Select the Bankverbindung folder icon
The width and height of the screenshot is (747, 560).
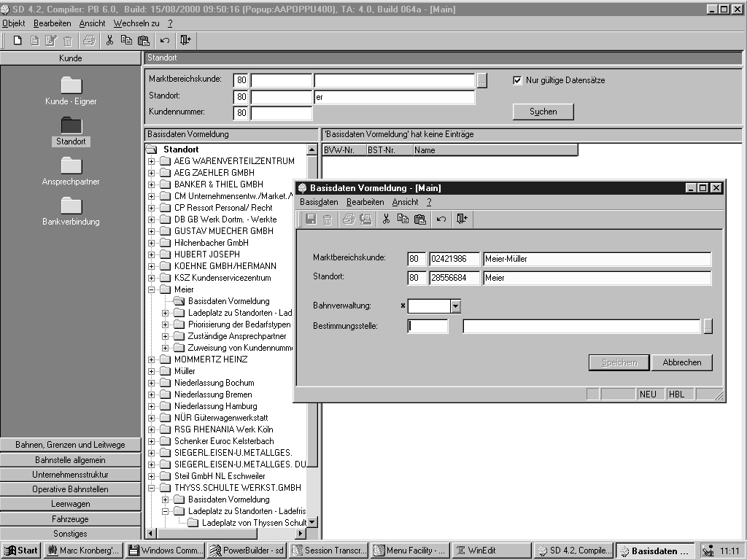(71, 206)
